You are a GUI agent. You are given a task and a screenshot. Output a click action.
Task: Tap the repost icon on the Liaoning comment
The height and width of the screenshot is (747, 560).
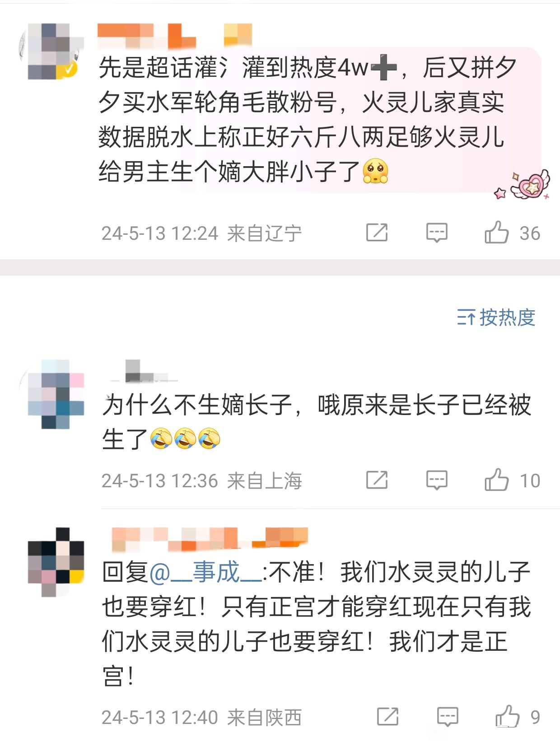(x=377, y=233)
